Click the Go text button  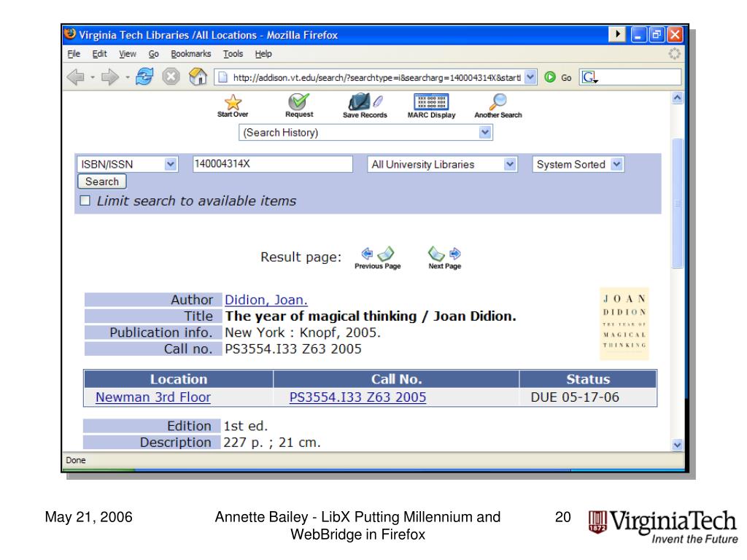pyautogui.click(x=566, y=77)
